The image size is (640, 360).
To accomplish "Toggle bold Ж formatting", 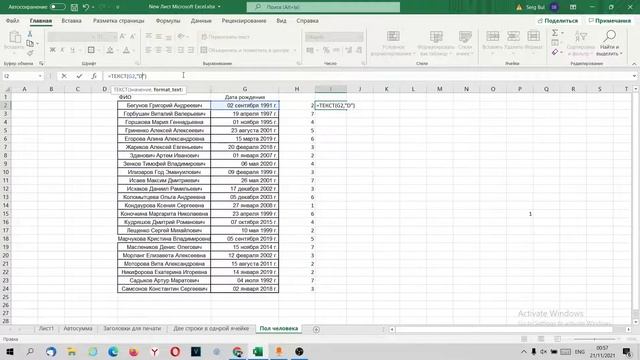I will 52,50.
